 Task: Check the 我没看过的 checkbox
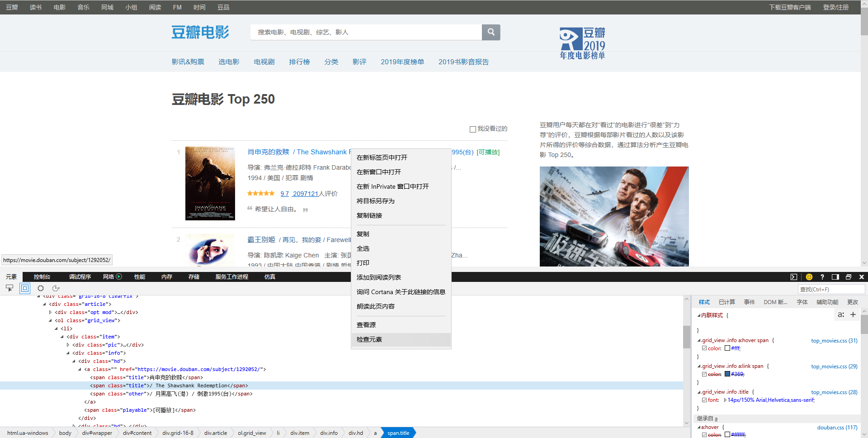point(473,129)
